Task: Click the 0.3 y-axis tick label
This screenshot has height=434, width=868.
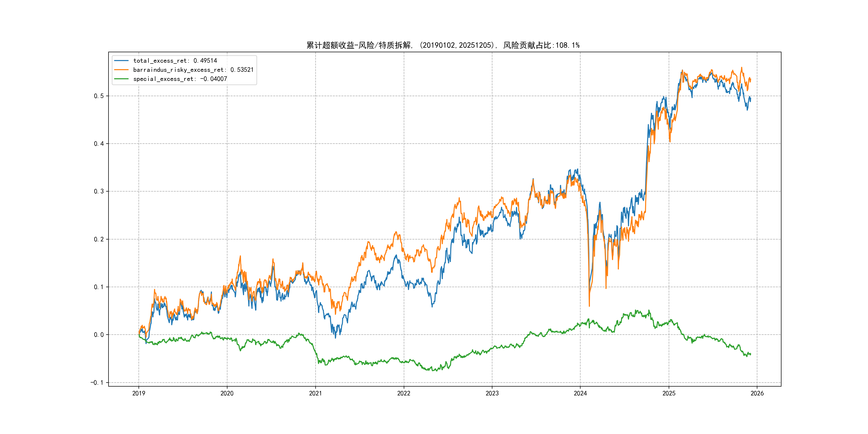Action: coord(99,191)
